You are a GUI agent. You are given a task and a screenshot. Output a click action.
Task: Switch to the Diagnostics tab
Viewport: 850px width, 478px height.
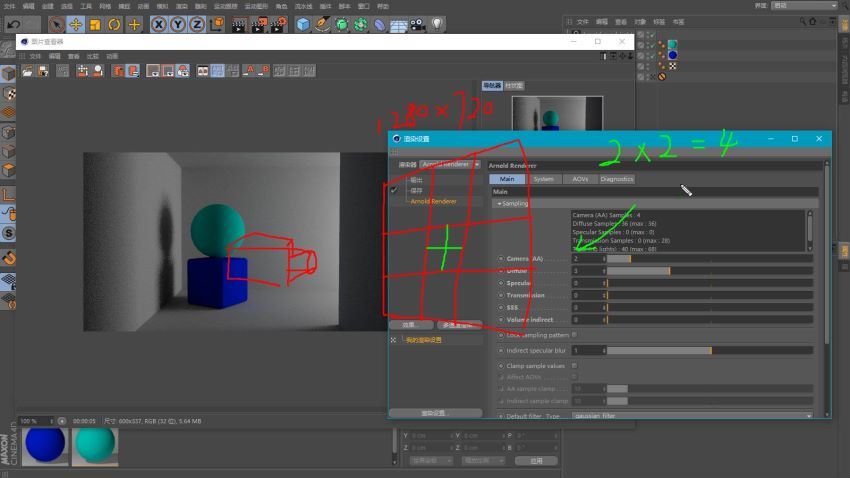(x=616, y=179)
